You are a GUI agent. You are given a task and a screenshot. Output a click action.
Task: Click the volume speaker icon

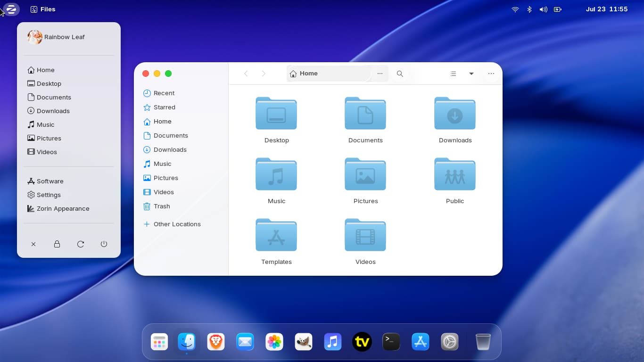pos(544,9)
